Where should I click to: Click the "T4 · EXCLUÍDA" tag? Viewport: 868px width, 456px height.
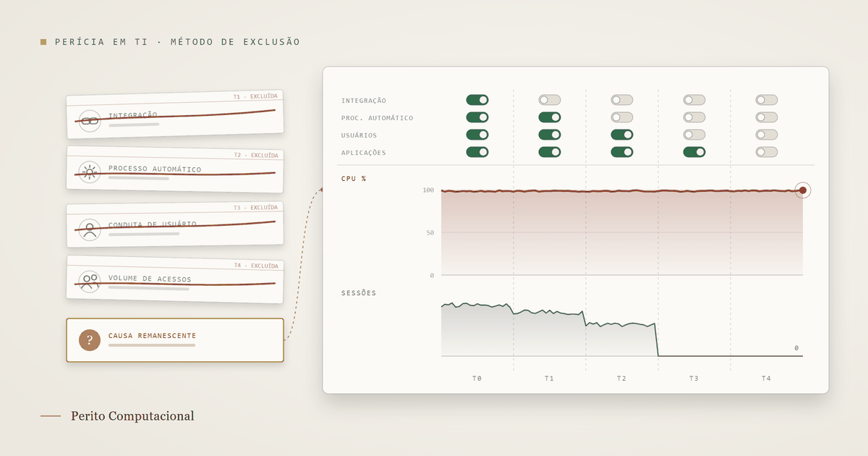255,266
